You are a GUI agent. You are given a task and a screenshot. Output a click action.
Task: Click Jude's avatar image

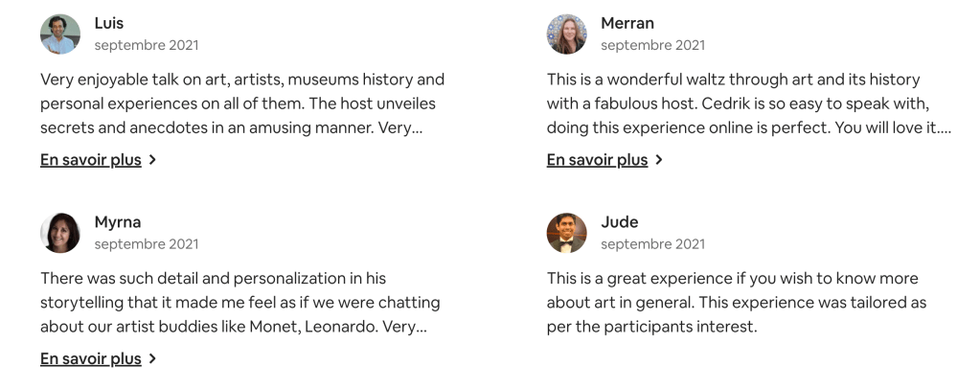pos(566,233)
